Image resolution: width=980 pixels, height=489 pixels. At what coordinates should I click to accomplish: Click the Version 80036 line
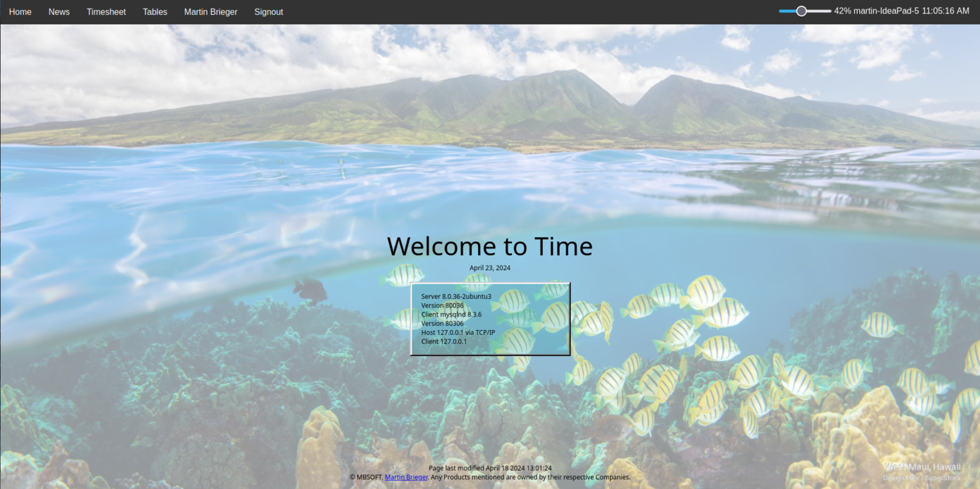tap(443, 305)
